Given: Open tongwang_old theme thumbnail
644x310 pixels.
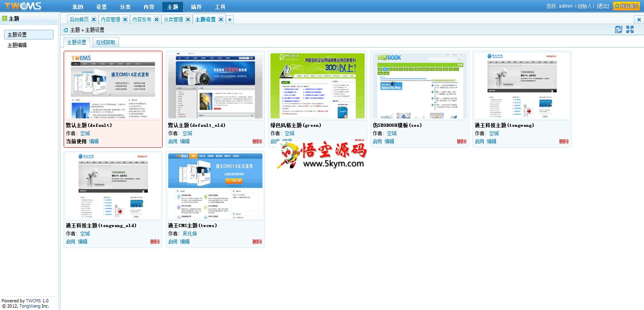Looking at the screenshot, I should 113,186.
